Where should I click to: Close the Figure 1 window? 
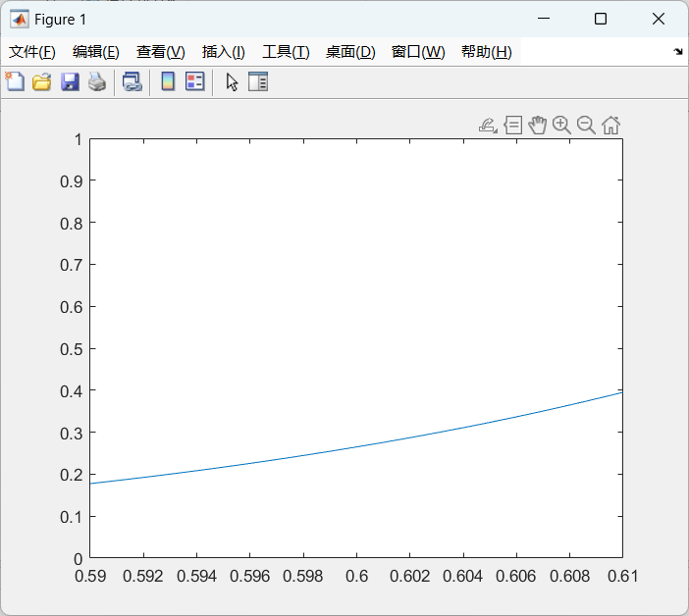pyautogui.click(x=659, y=19)
